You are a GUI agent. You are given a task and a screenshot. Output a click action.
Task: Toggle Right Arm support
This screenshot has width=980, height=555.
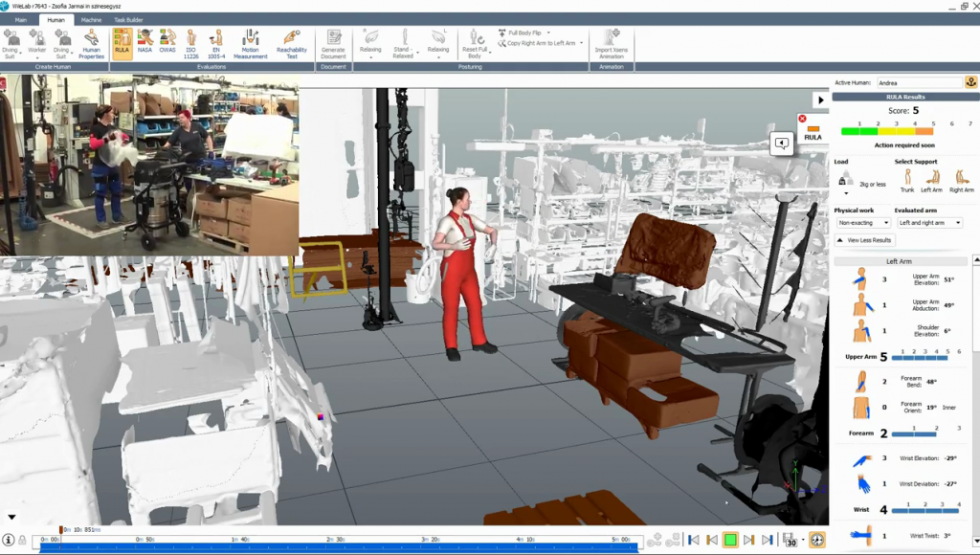click(961, 180)
